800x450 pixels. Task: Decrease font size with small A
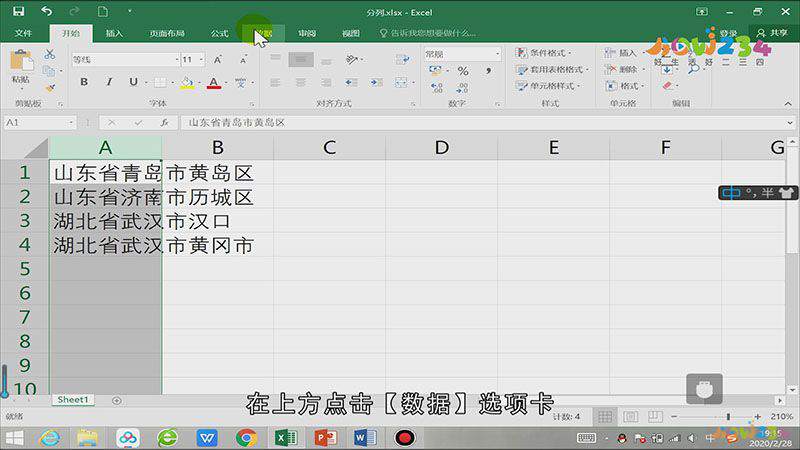(243, 60)
